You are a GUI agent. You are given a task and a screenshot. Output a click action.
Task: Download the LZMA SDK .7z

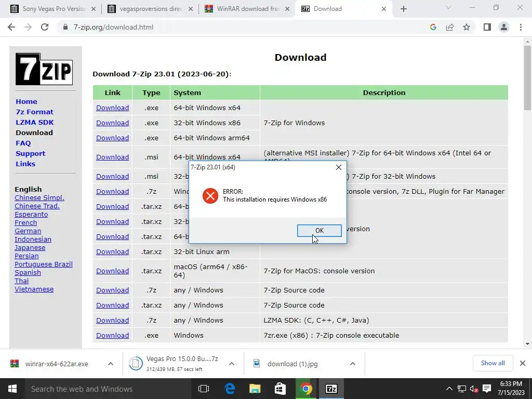[x=112, y=320]
